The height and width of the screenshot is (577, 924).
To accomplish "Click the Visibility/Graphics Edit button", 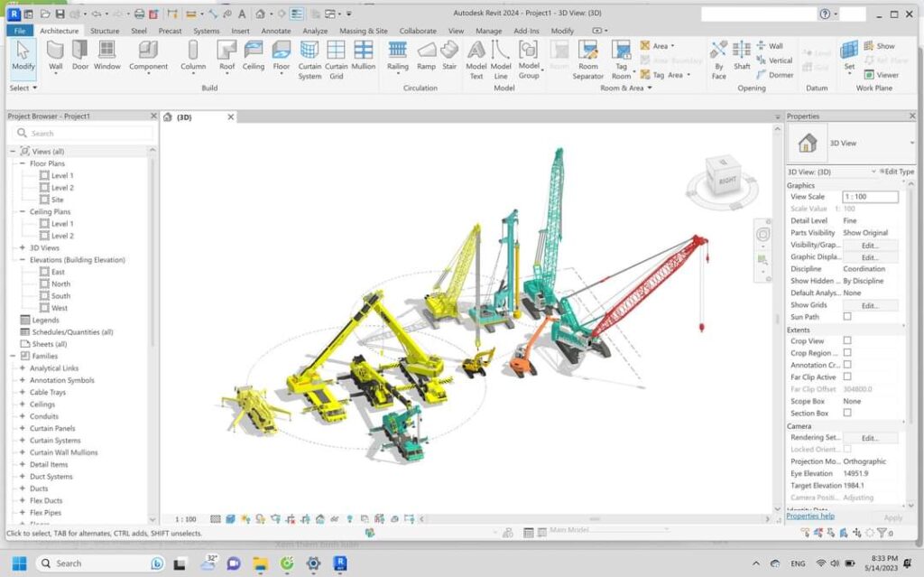I will (871, 245).
